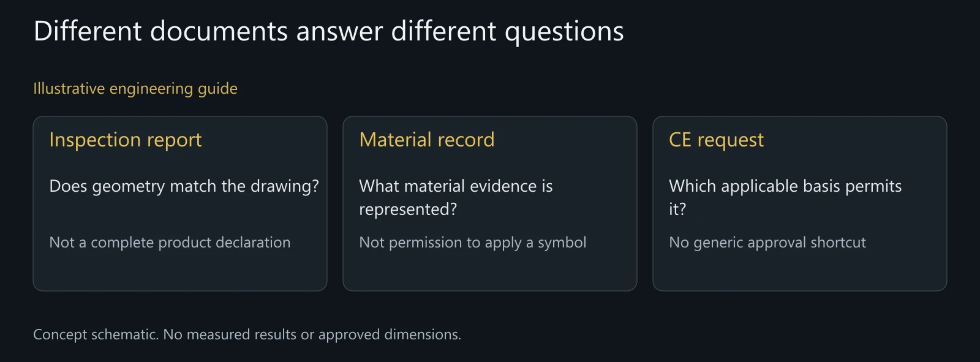The height and width of the screenshot is (362, 980).
Task: Select 'What material evidence is represented?' question
Action: pos(456,197)
